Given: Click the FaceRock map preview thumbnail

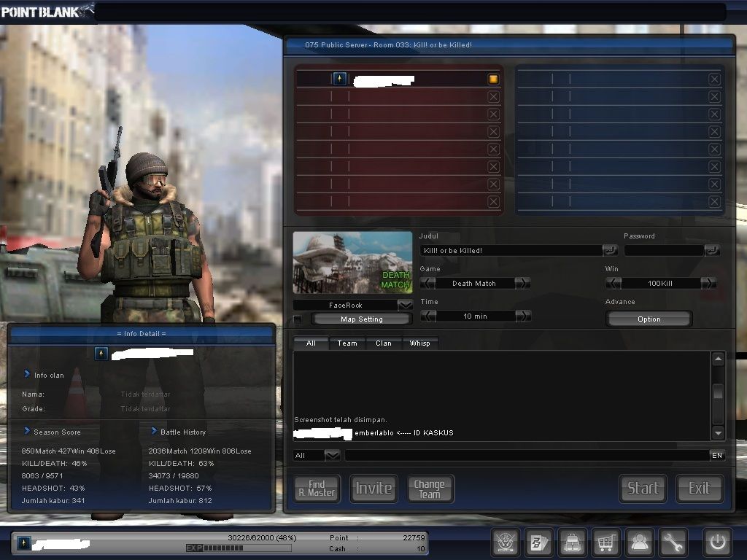Looking at the screenshot, I should click(x=352, y=262).
